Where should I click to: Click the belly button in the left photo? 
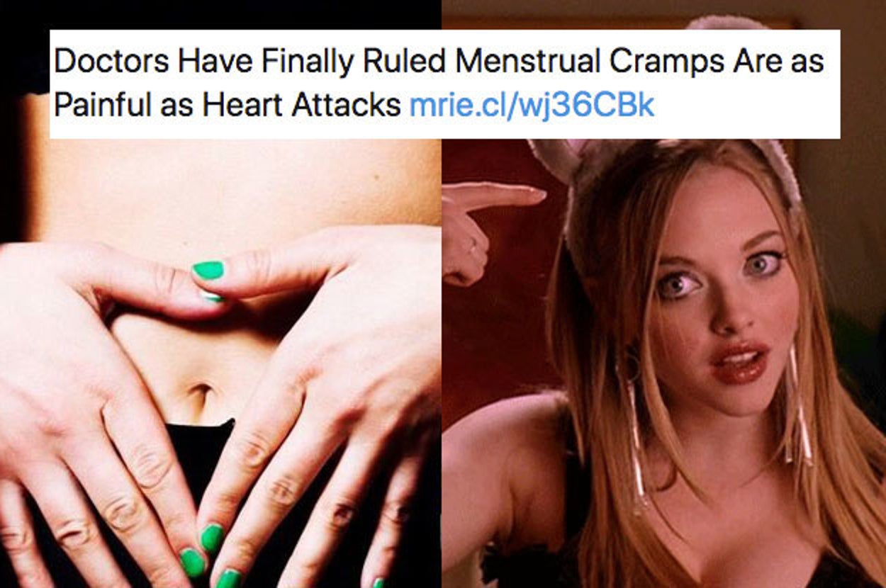coord(201,392)
